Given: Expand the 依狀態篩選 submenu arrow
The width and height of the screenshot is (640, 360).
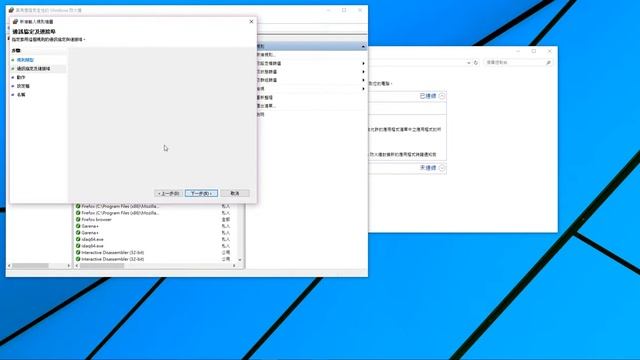Looking at the screenshot, I should click(x=363, y=72).
